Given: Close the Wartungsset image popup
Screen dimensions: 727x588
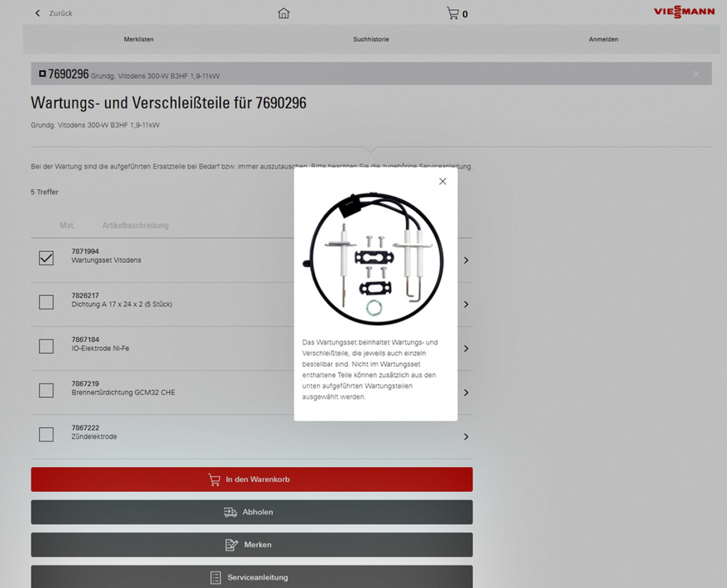Looking at the screenshot, I should tap(443, 181).
